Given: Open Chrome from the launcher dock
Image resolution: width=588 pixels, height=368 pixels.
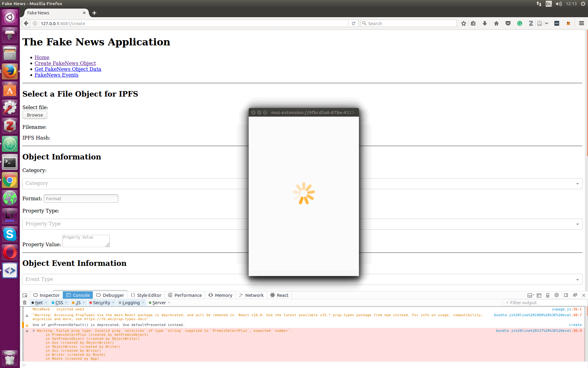Looking at the screenshot, I should click(x=10, y=180).
